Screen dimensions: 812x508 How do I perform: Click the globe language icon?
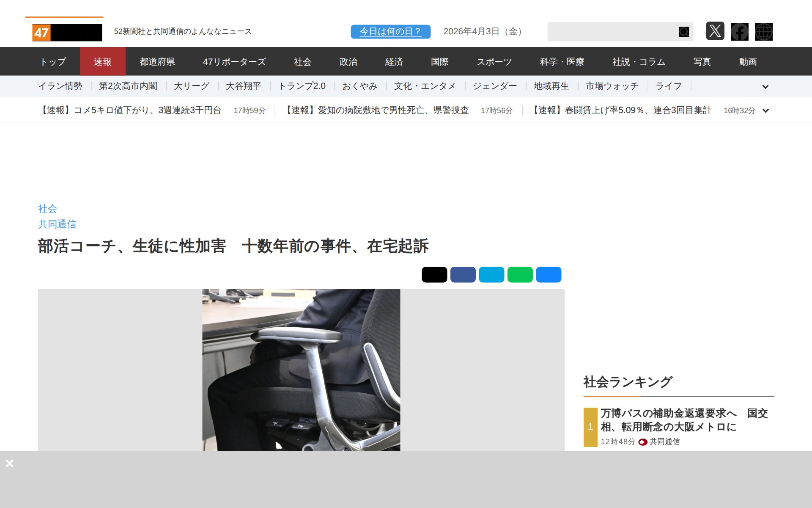pyautogui.click(x=763, y=32)
